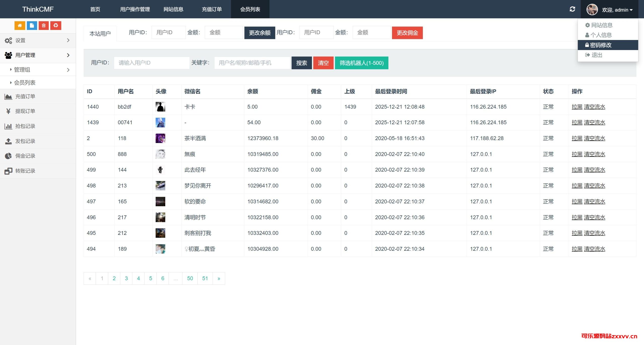The width and height of the screenshot is (644, 345).
Task: Click 拉黑 link for user bb2df
Action: click(x=577, y=107)
